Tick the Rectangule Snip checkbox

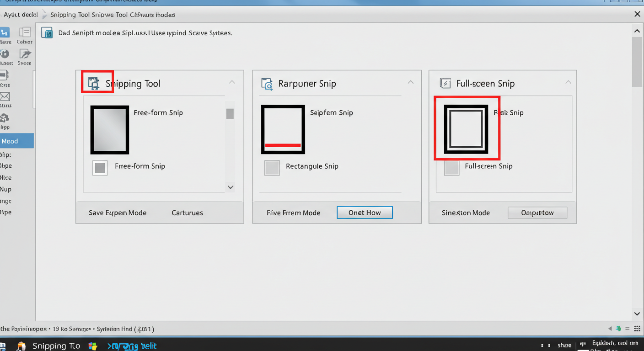272,168
